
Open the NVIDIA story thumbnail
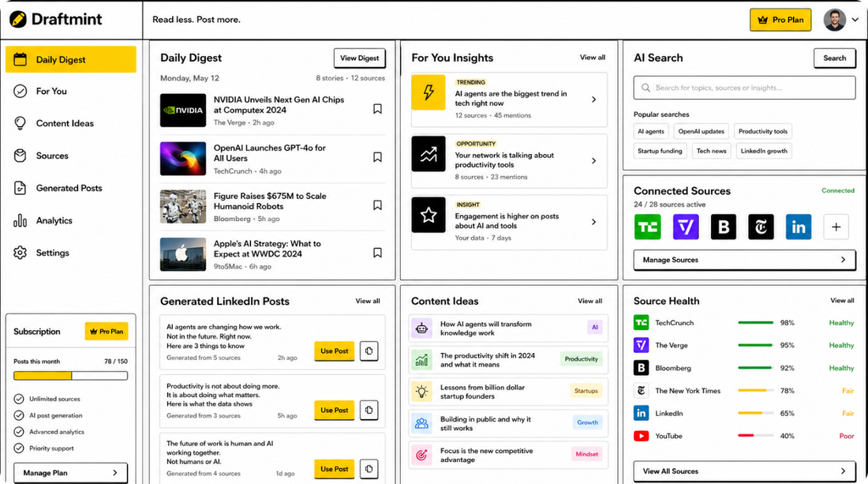(183, 111)
